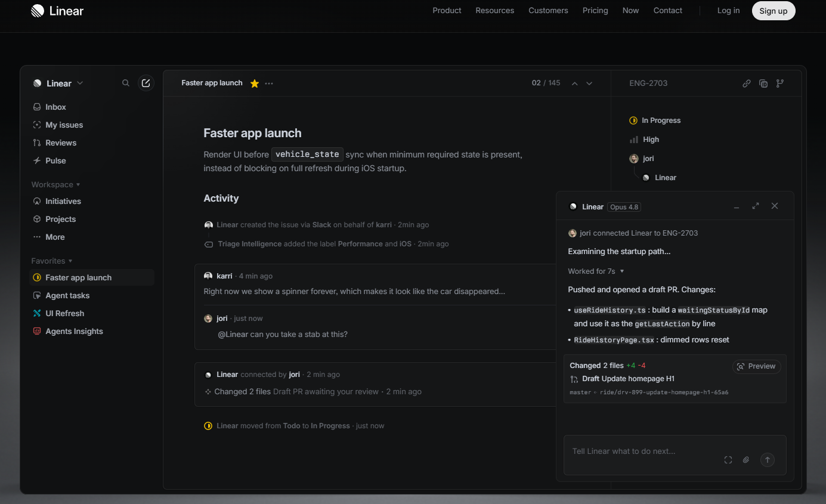
Task: Click the Pulse lightning icon
Action: click(37, 160)
